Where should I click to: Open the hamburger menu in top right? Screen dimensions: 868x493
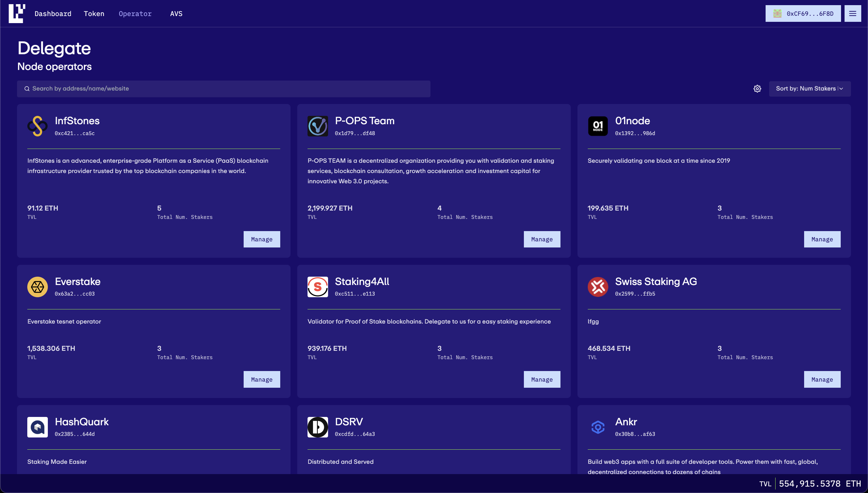point(852,13)
